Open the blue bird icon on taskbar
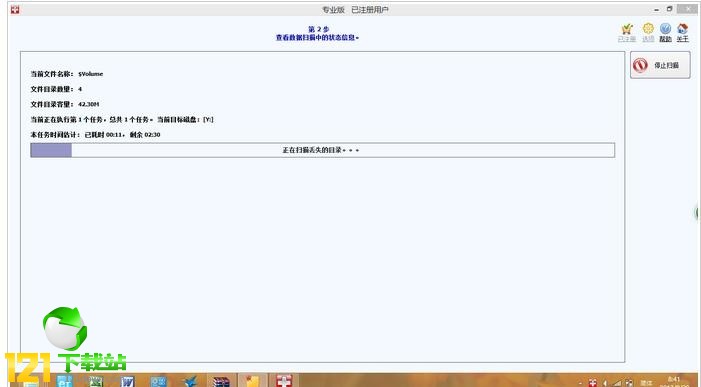This screenshot has height=387, width=701. click(x=190, y=381)
